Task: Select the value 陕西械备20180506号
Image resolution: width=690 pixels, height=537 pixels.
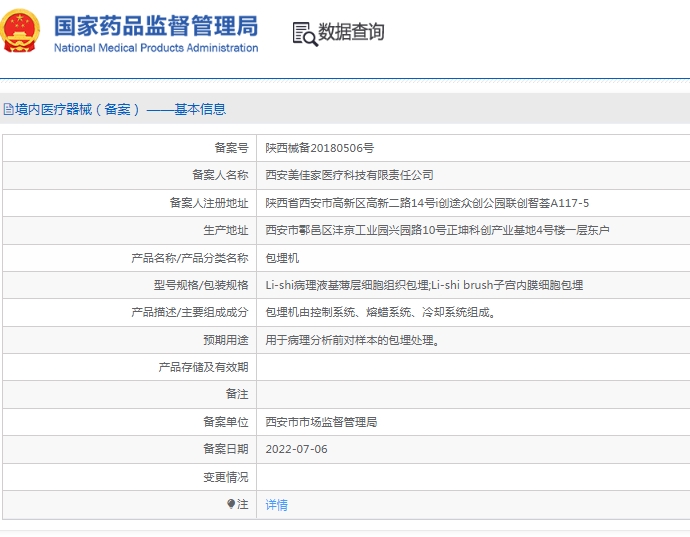Action: point(319,148)
